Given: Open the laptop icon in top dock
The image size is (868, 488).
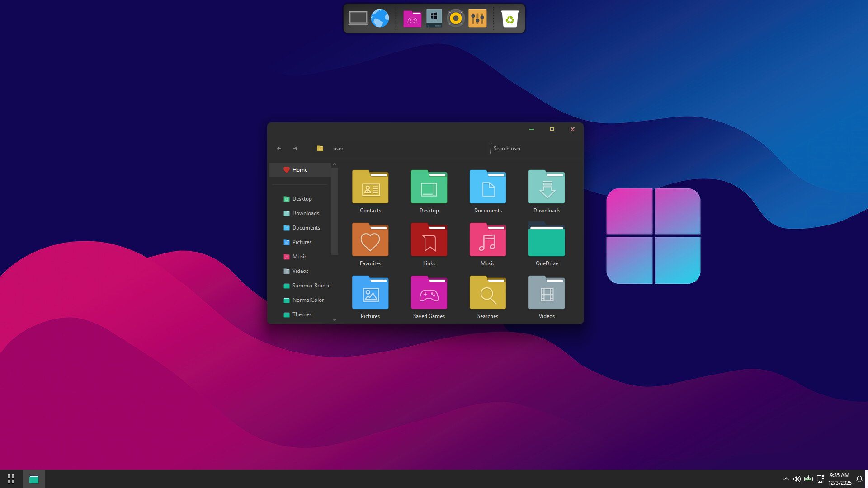Looking at the screenshot, I should point(358,19).
